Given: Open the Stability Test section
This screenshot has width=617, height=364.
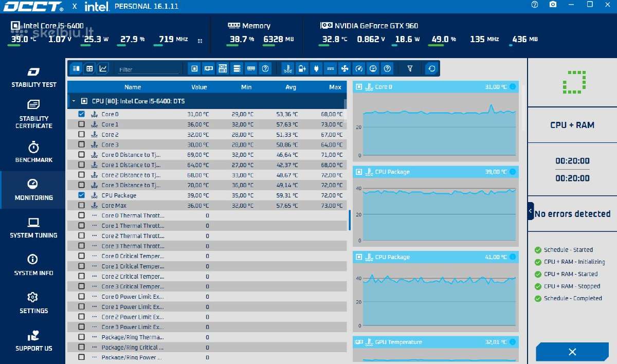Looking at the screenshot, I should point(33,77).
